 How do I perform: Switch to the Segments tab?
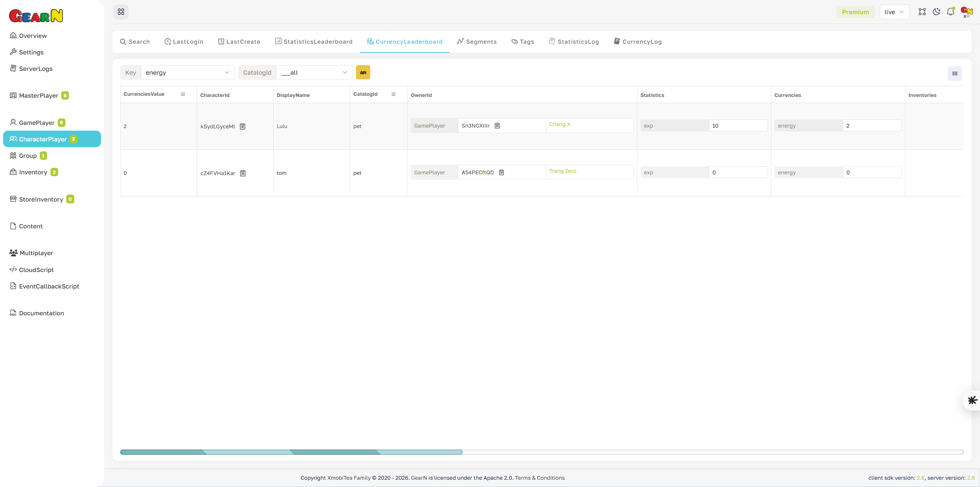(477, 41)
